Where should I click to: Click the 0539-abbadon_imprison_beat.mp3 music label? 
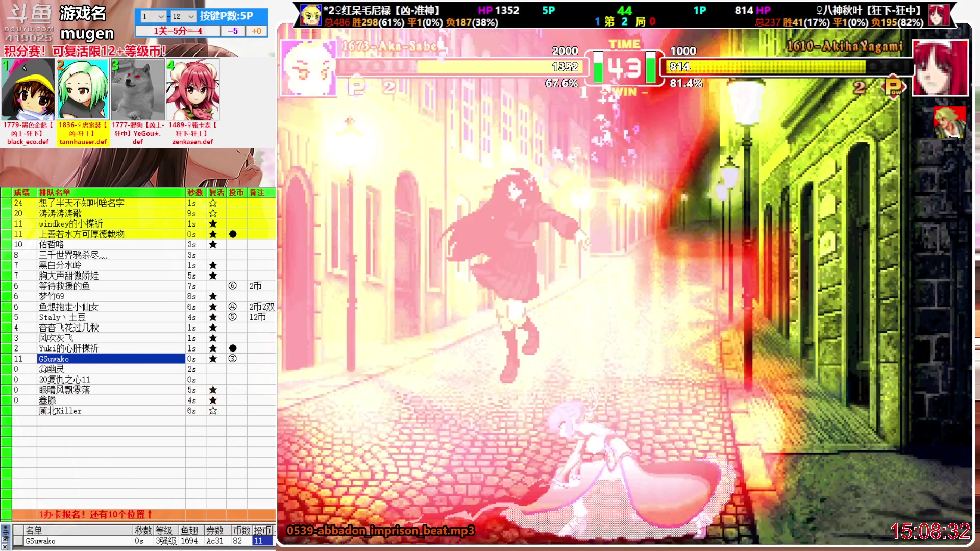(x=380, y=531)
